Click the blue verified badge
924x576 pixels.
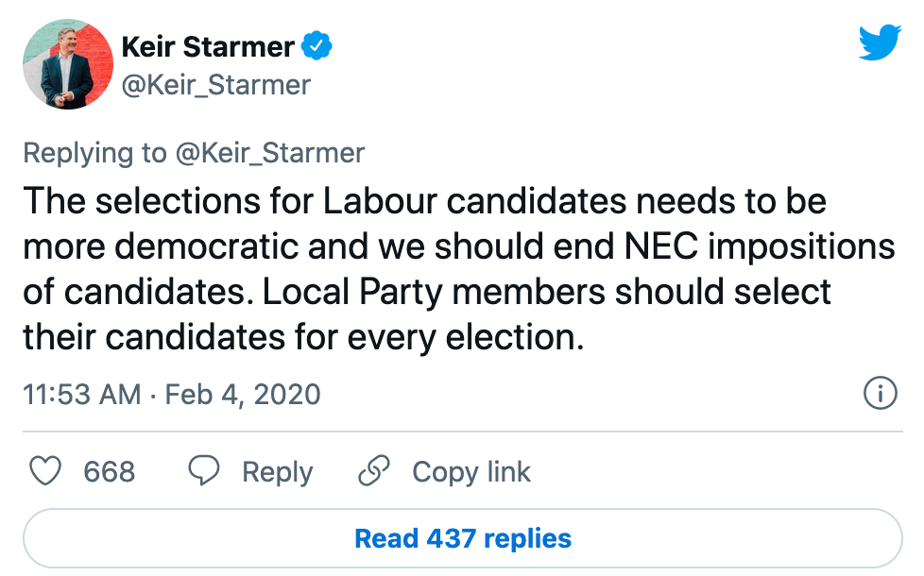tap(317, 44)
